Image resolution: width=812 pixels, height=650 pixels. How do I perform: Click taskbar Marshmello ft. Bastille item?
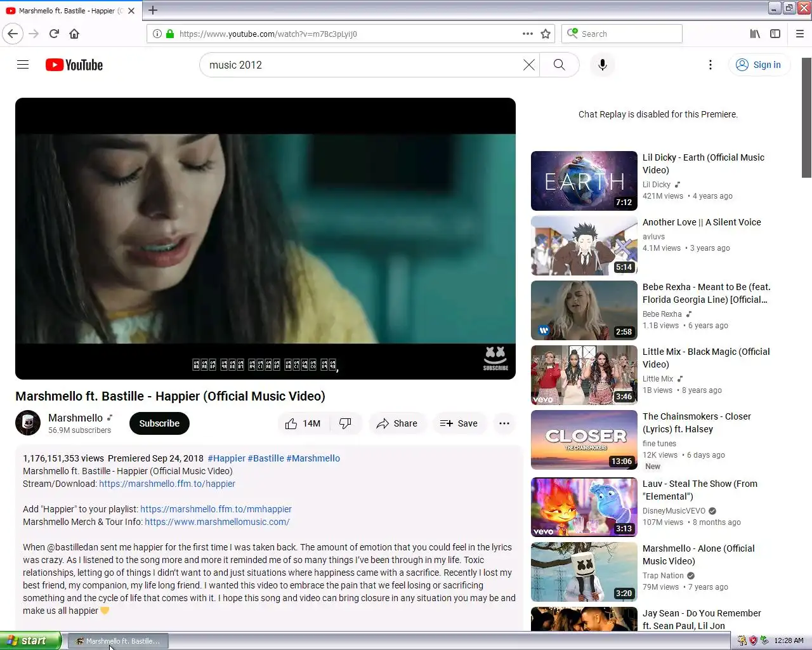coord(117,641)
